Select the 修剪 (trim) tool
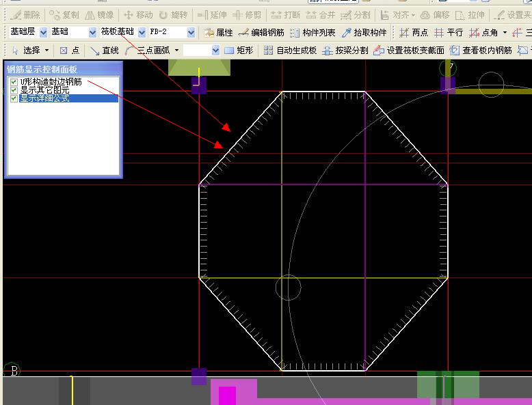 pyautogui.click(x=247, y=15)
